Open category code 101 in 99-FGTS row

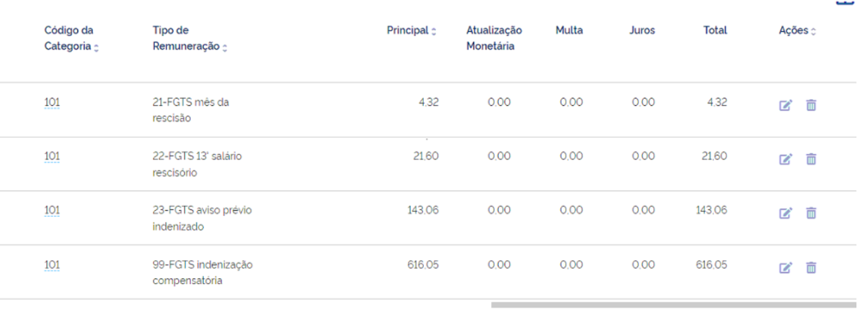(52, 264)
